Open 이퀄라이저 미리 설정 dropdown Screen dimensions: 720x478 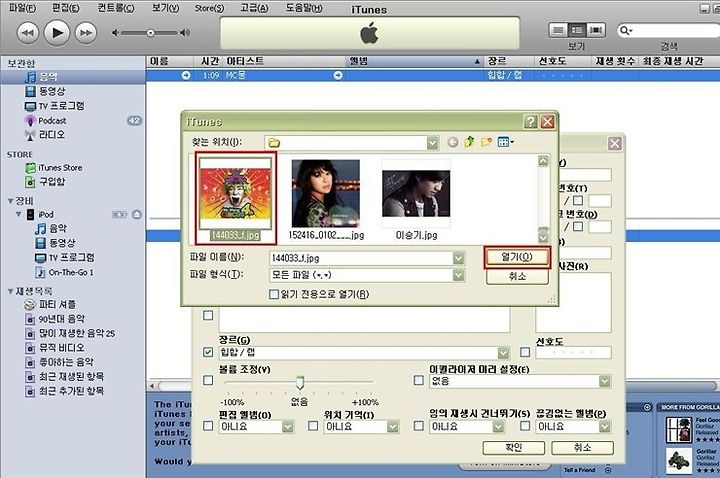coord(605,381)
